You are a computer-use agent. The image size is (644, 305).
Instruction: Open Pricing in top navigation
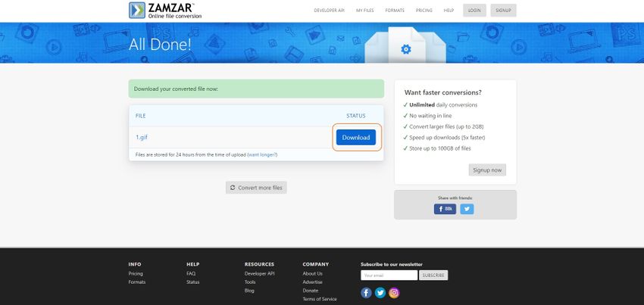coord(425,11)
